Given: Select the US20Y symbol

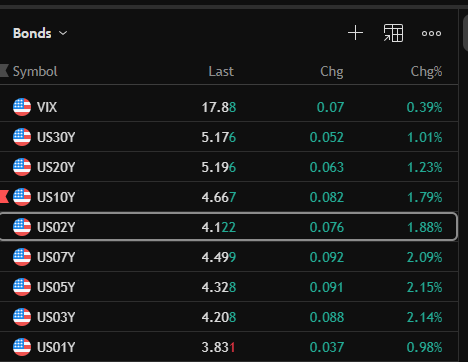Looking at the screenshot, I should [56, 167].
